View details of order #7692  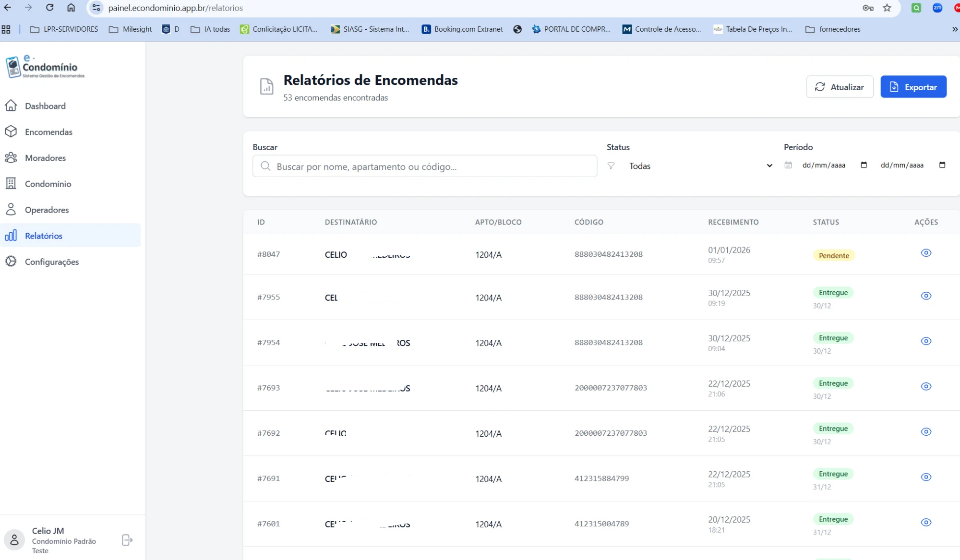coord(926,432)
